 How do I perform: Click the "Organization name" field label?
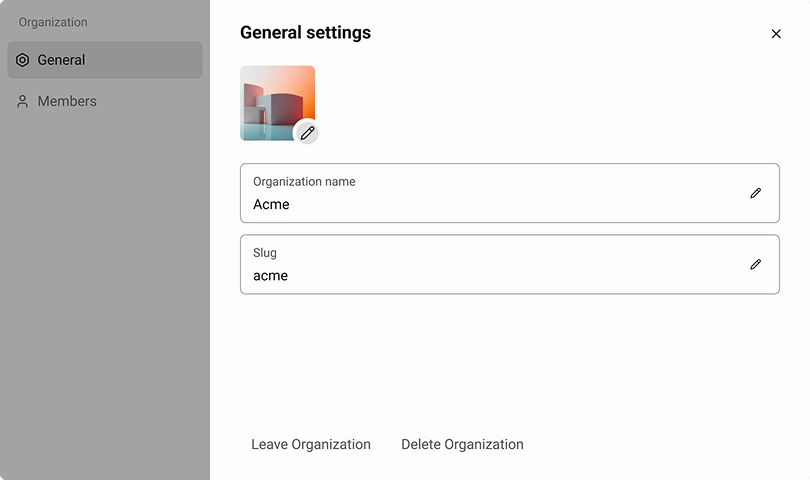(304, 182)
